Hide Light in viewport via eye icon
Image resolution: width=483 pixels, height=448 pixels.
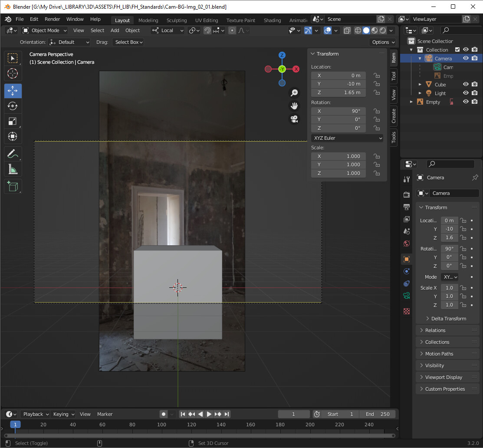click(x=466, y=93)
